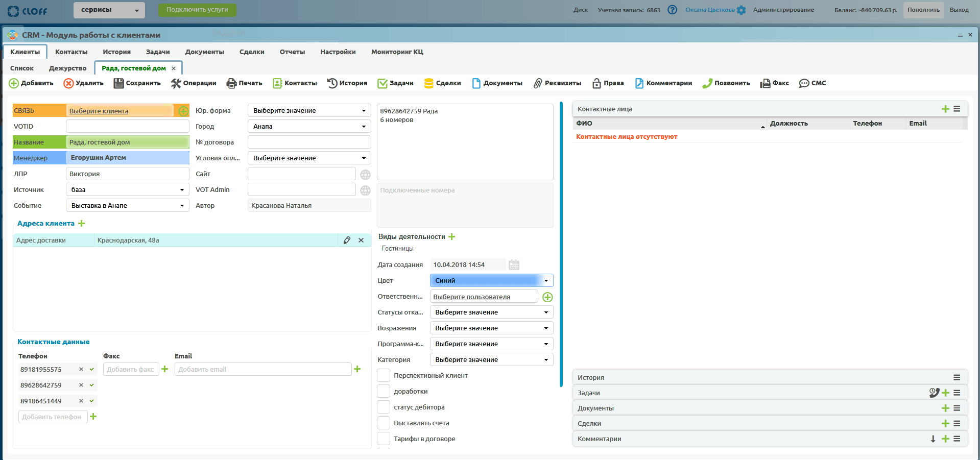The width and height of the screenshot is (980, 460).
Task: Check the Выставлять счета checkbox
Action: [384, 423]
